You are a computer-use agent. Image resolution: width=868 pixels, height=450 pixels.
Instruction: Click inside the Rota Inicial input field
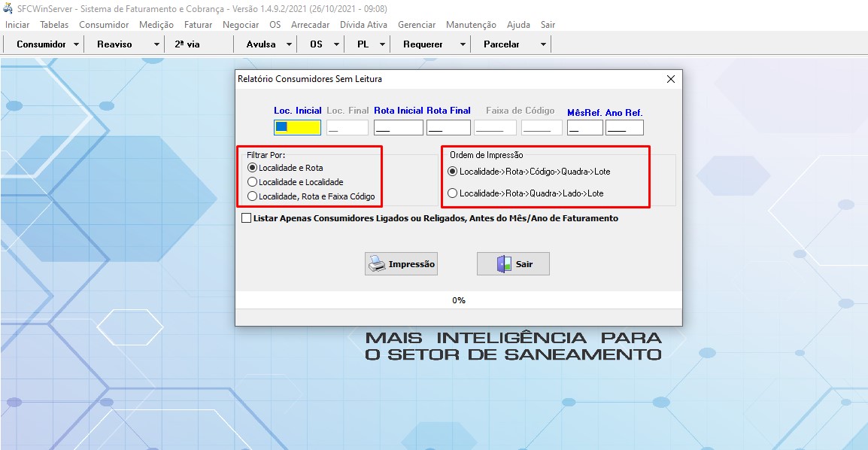click(398, 126)
